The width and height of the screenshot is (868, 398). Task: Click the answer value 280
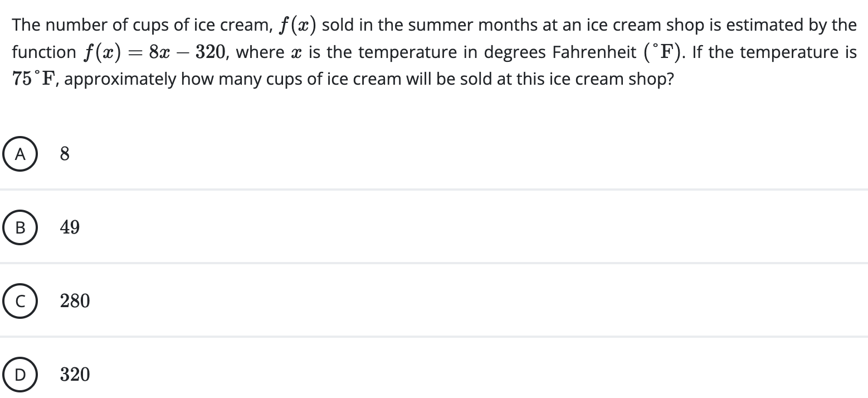[x=75, y=301]
